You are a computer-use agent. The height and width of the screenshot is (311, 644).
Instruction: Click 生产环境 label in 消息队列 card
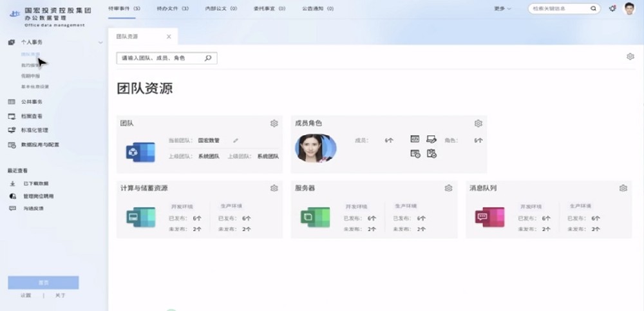point(580,206)
